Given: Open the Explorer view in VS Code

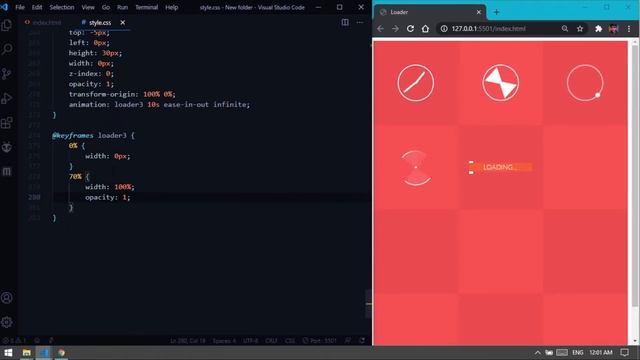Looking at the screenshot, I should [x=7, y=25].
